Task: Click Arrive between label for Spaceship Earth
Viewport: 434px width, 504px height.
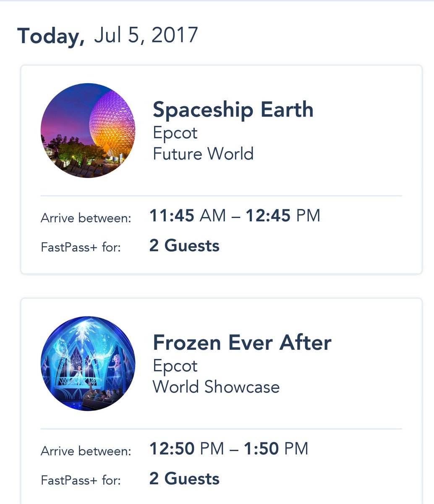Action: coord(86,218)
